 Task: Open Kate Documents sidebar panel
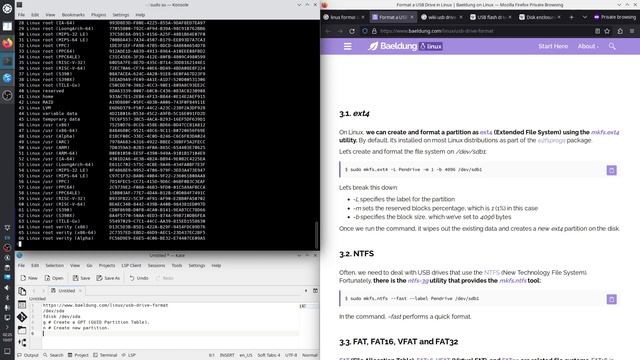click(22, 291)
